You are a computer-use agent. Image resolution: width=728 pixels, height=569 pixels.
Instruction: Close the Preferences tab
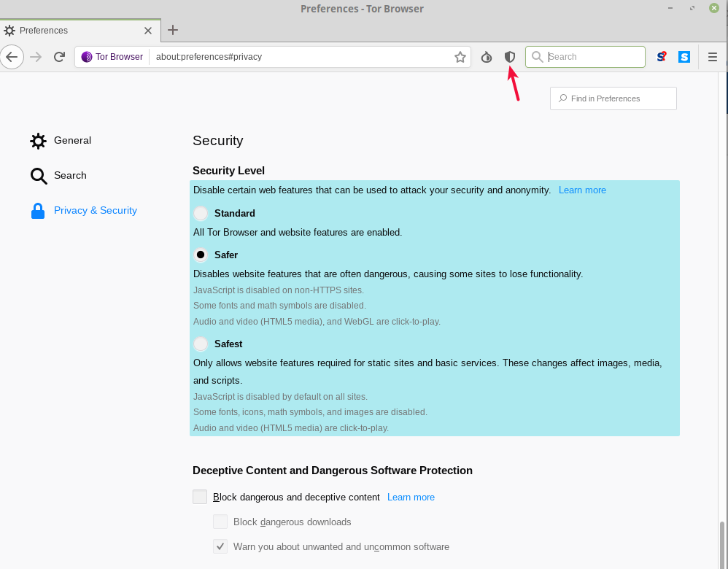tap(148, 31)
